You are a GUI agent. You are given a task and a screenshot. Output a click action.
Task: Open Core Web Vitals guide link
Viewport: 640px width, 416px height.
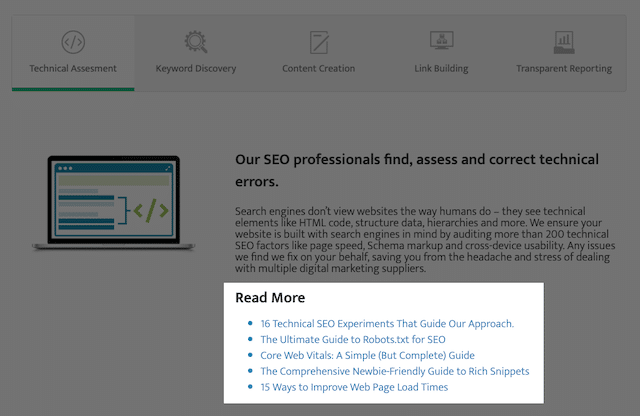pos(367,356)
